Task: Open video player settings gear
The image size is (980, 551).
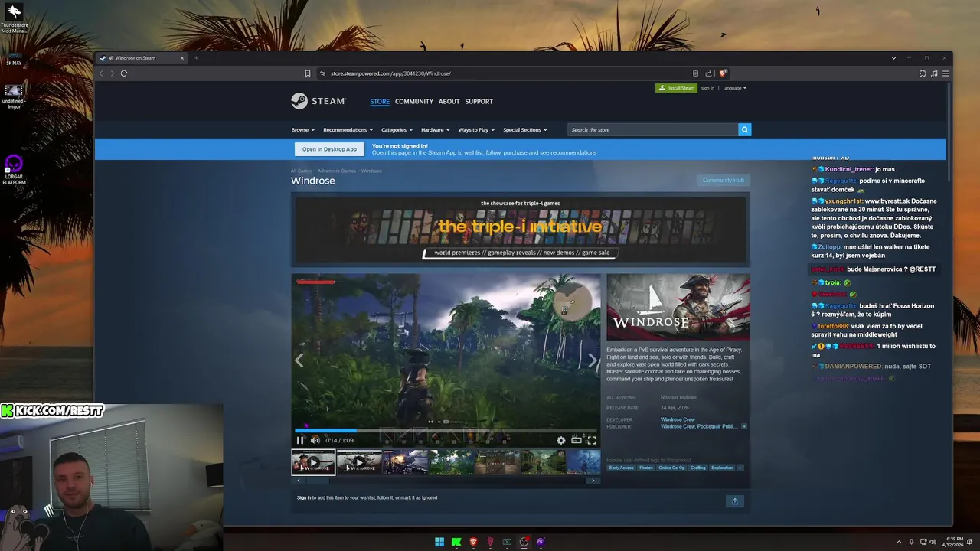Action: pyautogui.click(x=561, y=440)
